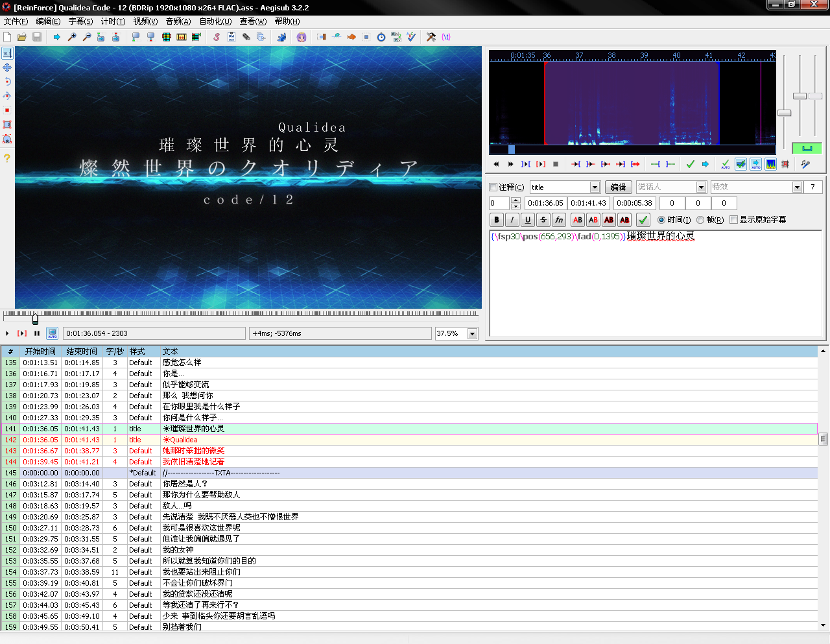Screen dimensions: 830x644
Task: Run the spell checker icon
Action: click(411, 37)
